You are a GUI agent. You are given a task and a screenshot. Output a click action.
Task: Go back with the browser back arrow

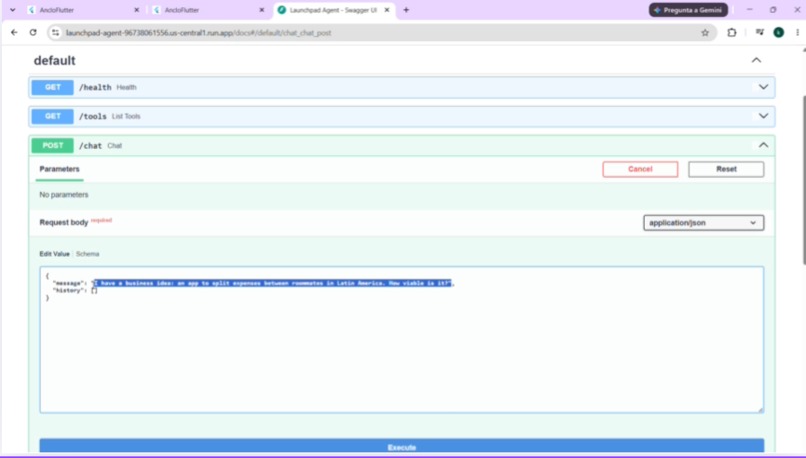[14, 32]
